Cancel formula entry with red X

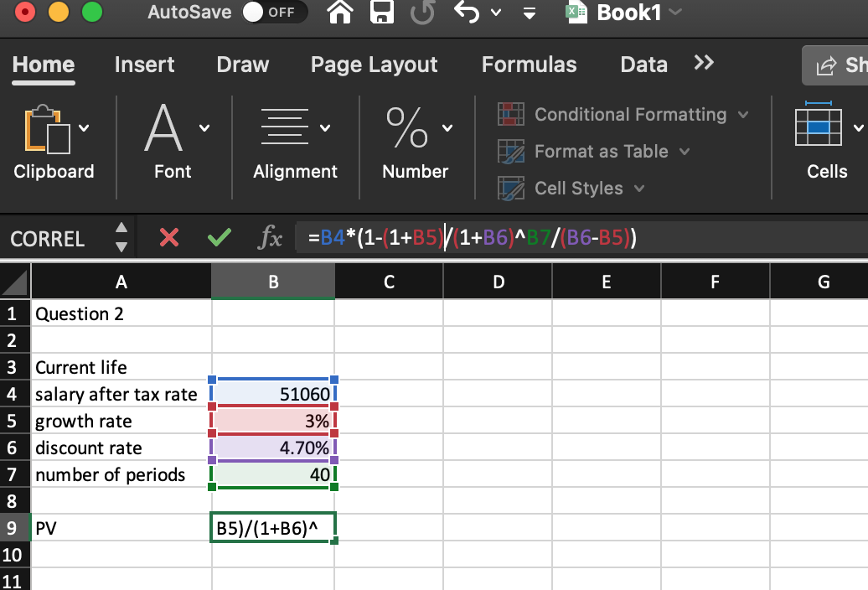168,238
